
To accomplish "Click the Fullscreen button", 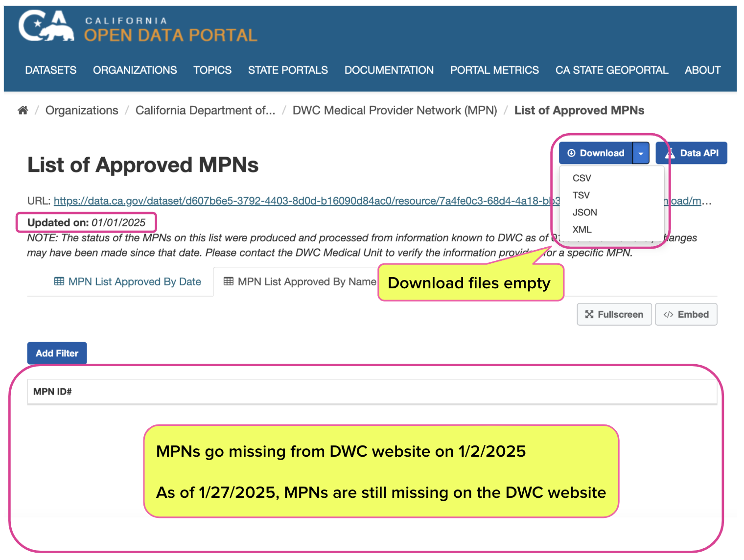I will point(614,314).
